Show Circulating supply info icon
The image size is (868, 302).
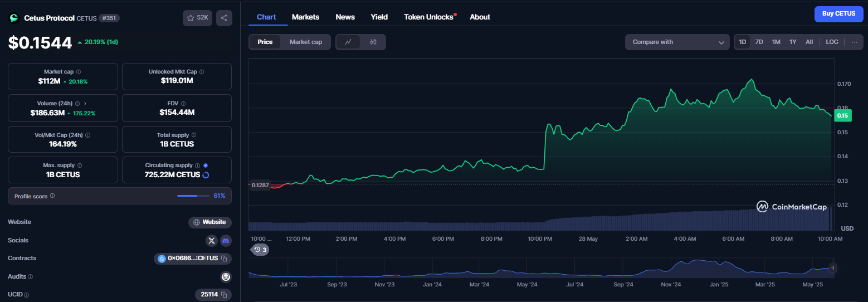[197, 165]
